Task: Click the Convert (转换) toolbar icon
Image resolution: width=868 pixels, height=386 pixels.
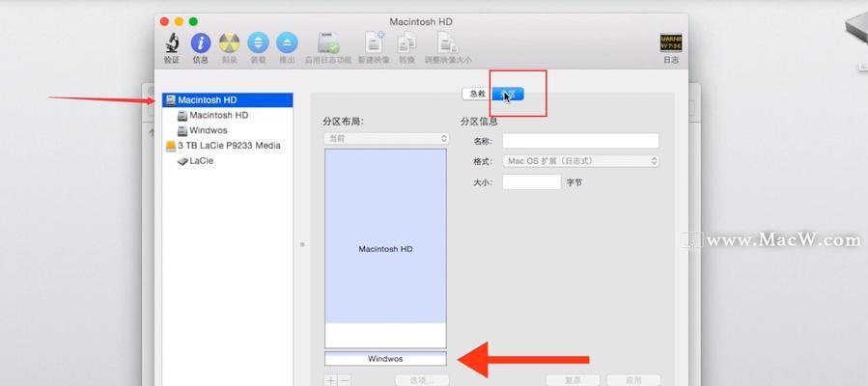Action: click(406, 43)
